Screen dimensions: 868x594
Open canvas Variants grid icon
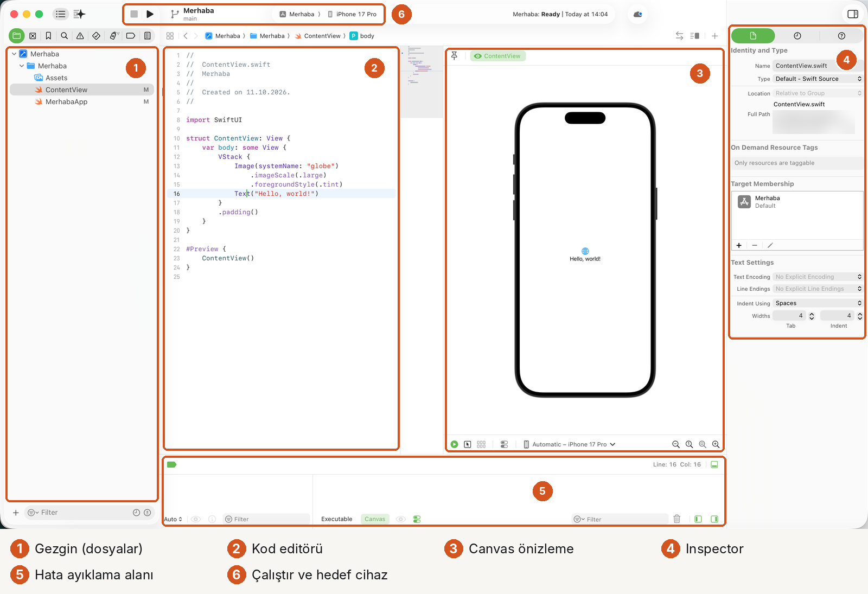point(481,444)
